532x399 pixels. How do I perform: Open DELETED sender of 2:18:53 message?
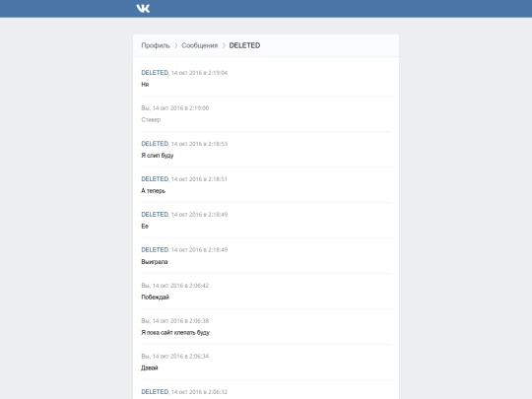(x=155, y=144)
